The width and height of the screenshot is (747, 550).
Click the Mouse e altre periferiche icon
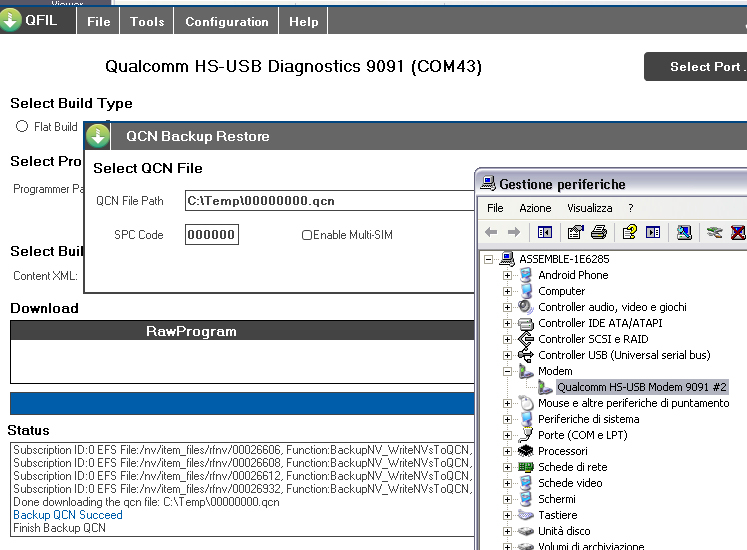(526, 403)
